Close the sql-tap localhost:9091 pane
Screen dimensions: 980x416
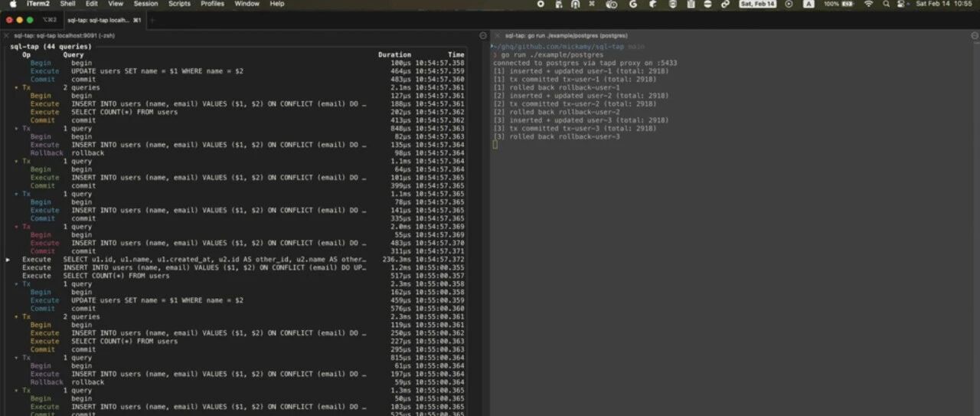6,35
